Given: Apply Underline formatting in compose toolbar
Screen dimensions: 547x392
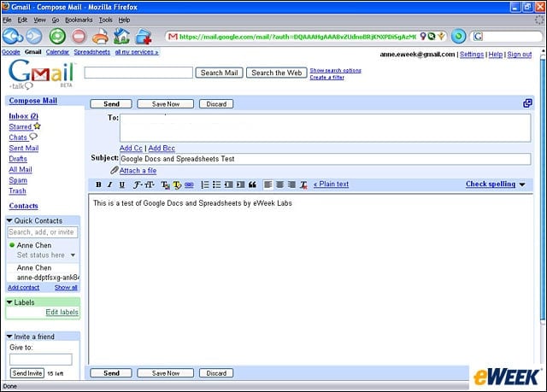Looking at the screenshot, I should (121, 184).
